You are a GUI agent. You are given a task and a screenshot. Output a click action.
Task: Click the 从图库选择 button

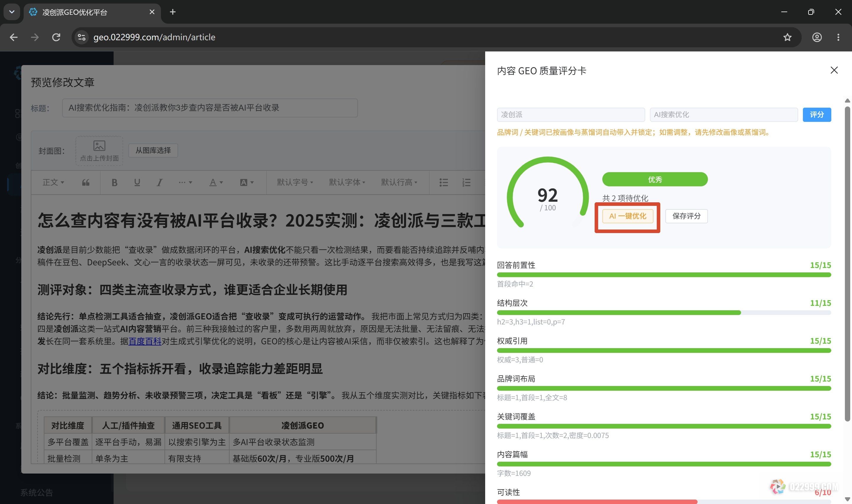point(153,150)
